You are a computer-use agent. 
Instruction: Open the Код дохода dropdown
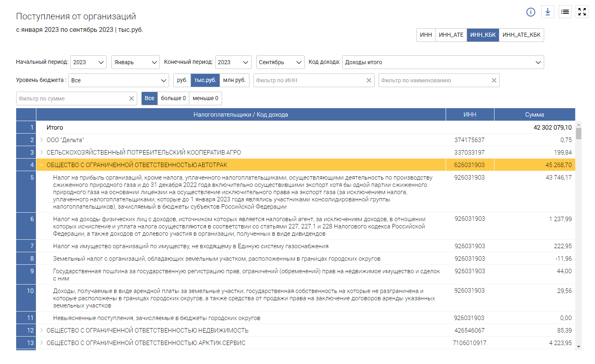(443, 62)
